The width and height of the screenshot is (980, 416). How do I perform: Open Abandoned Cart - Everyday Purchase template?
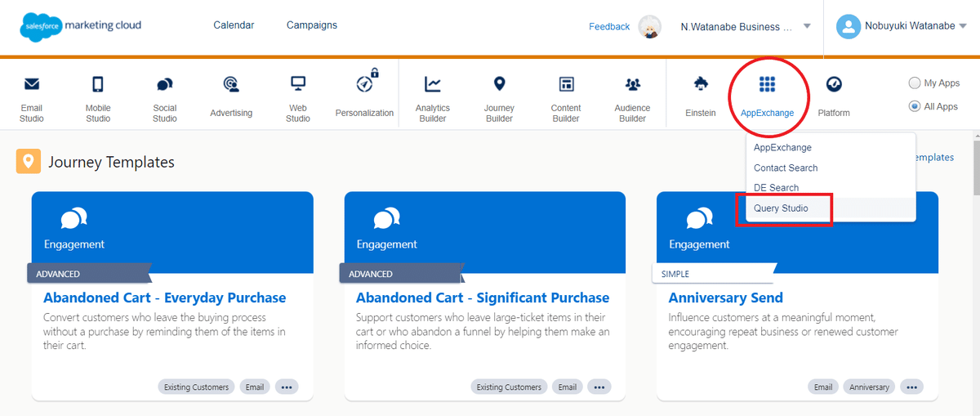pos(165,297)
